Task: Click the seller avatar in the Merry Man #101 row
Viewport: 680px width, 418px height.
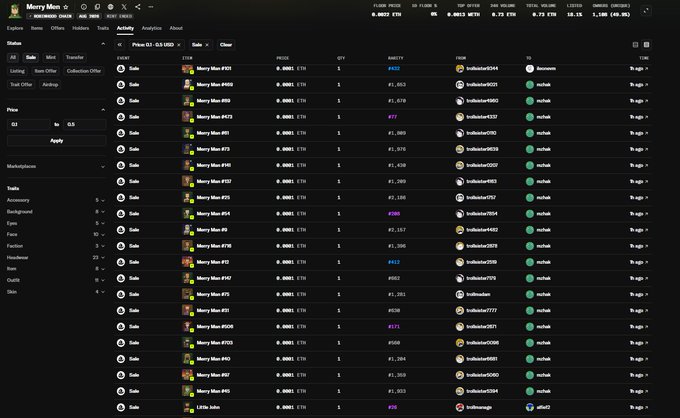Action: pyautogui.click(x=460, y=69)
